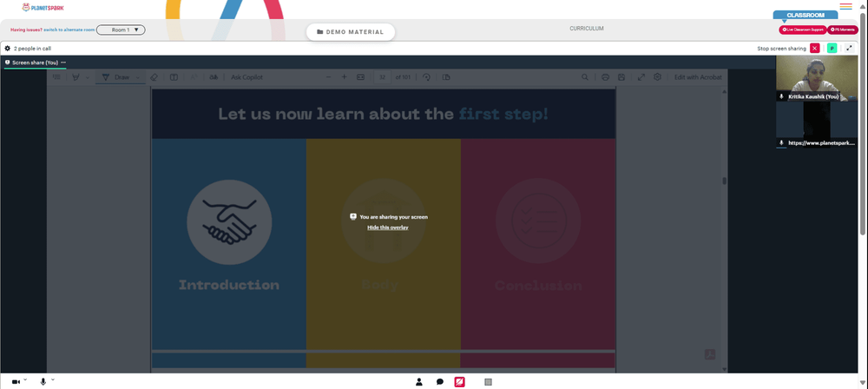Open the hamburger menu at top right
This screenshot has width=868, height=389.
(x=845, y=7)
